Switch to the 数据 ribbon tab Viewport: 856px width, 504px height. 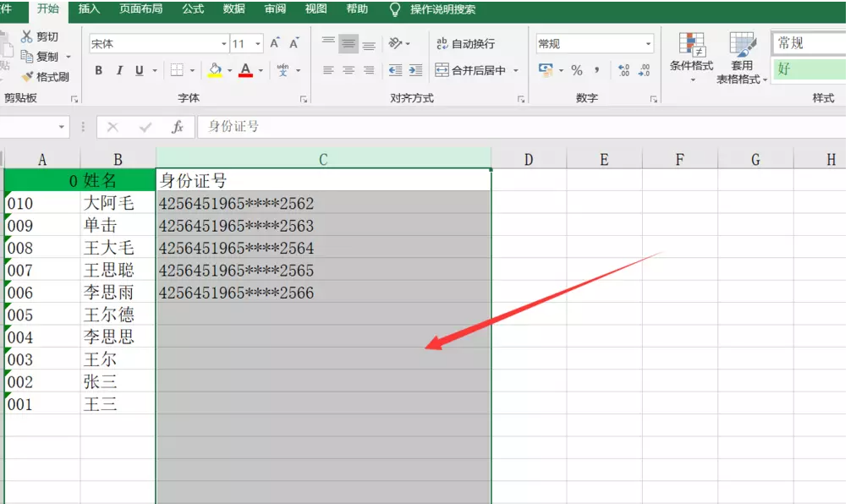point(233,10)
